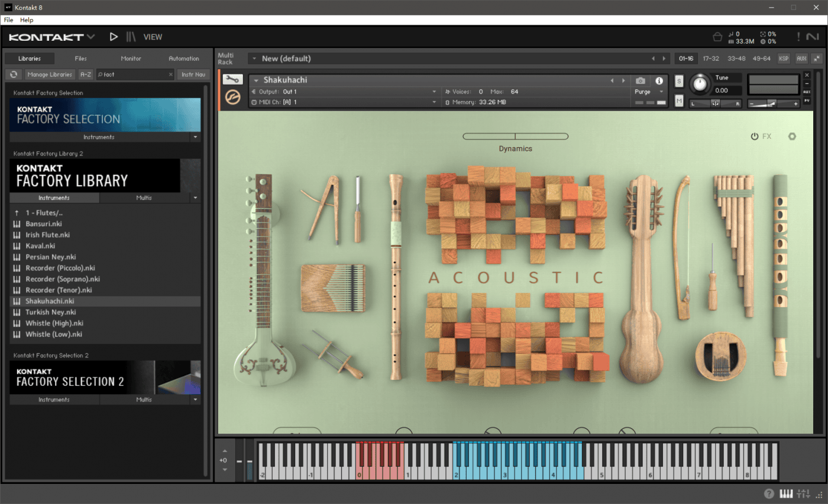The width and height of the screenshot is (828, 504).
Task: Open the Purge dropdown menu
Action: pos(649,92)
